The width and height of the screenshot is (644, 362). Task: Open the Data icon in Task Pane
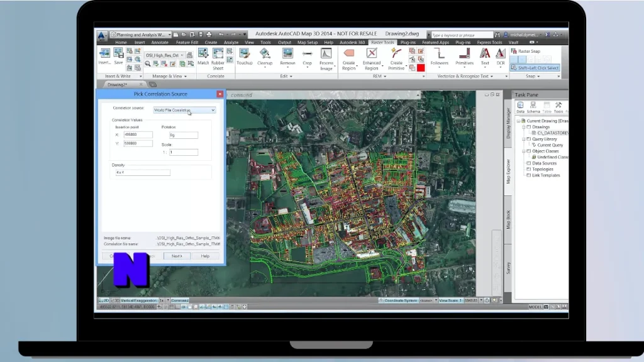[x=520, y=107]
